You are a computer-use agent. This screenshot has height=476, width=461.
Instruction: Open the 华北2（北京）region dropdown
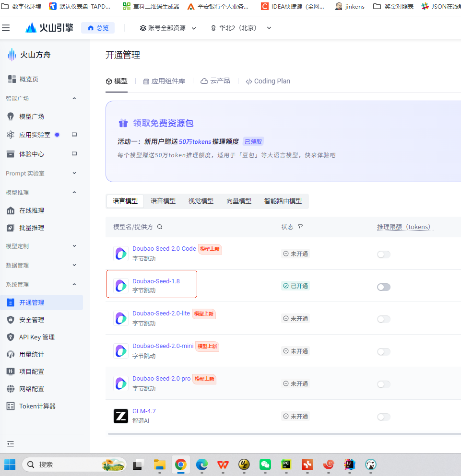point(241,28)
